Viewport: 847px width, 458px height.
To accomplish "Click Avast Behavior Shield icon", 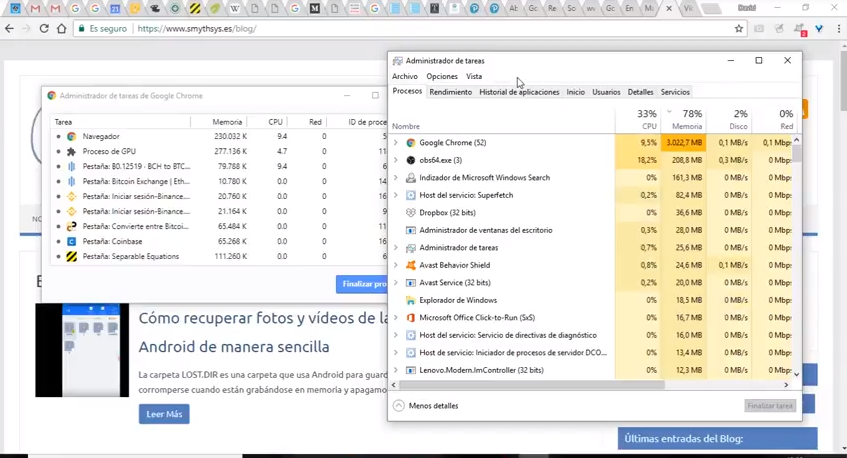I will pos(411,265).
